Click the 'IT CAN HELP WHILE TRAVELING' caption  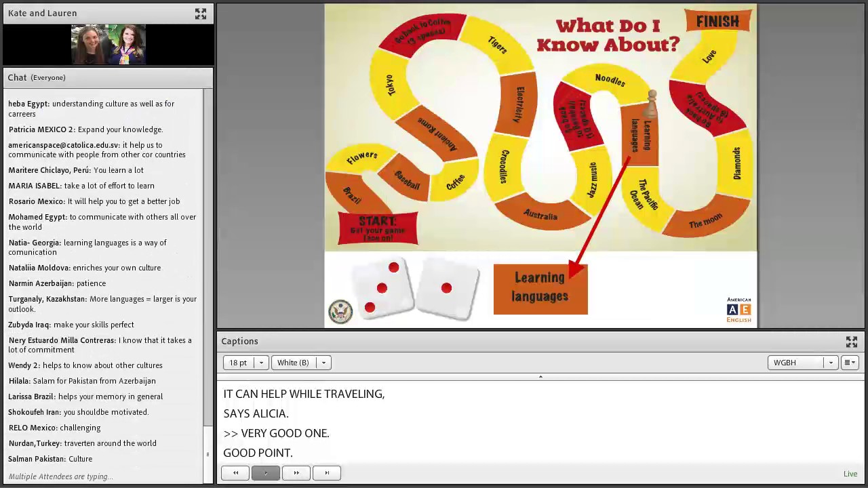pyautogui.click(x=304, y=394)
